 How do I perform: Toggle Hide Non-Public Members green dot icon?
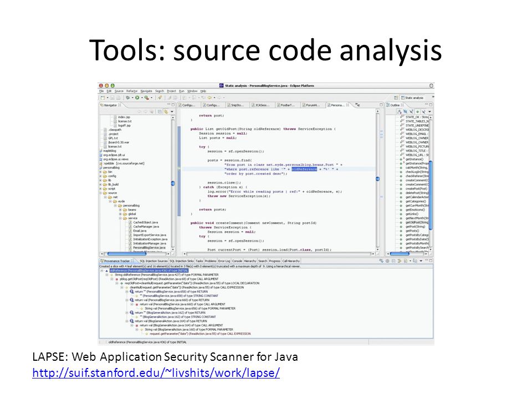(x=417, y=111)
